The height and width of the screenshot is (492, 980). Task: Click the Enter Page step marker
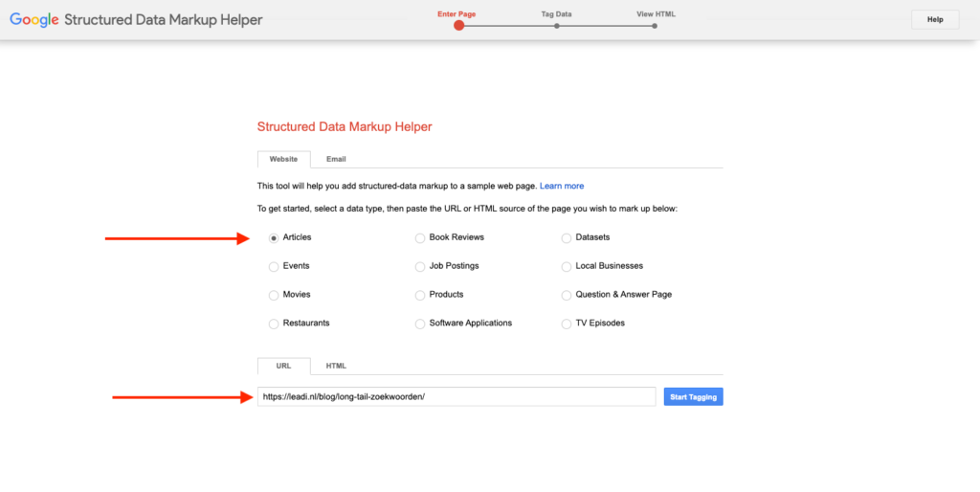point(458,26)
